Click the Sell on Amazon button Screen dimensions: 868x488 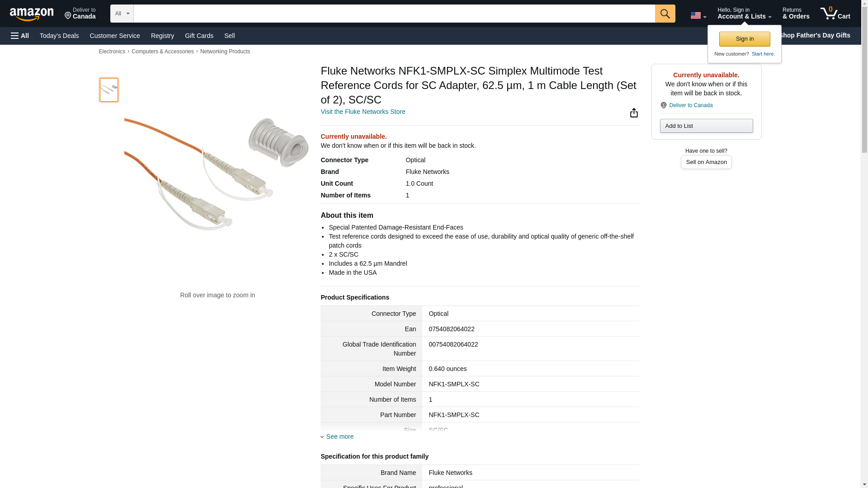click(706, 162)
